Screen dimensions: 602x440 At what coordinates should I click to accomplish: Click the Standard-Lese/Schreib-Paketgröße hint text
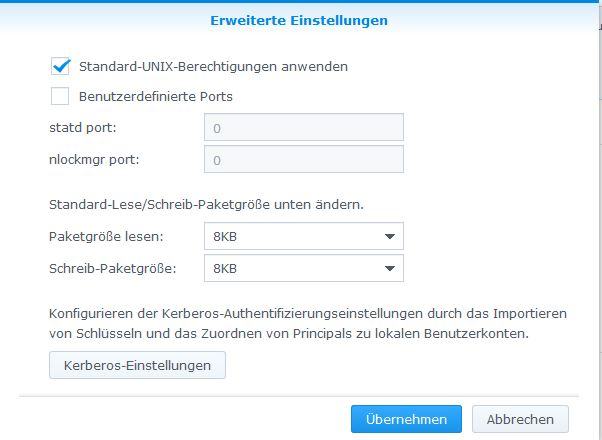206,205
